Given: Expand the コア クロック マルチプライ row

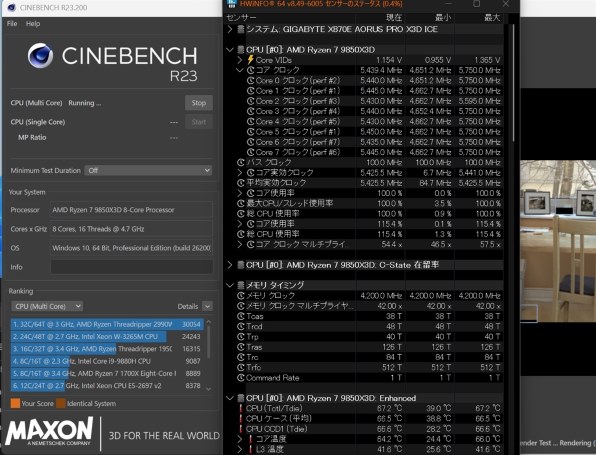Looking at the screenshot, I should (239, 244).
